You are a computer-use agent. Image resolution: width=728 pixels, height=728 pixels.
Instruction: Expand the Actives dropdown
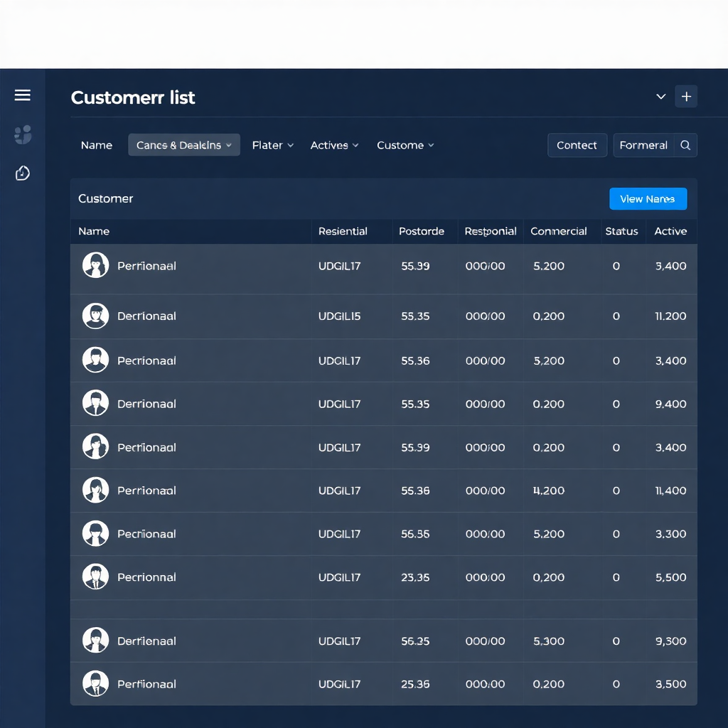[334, 145]
